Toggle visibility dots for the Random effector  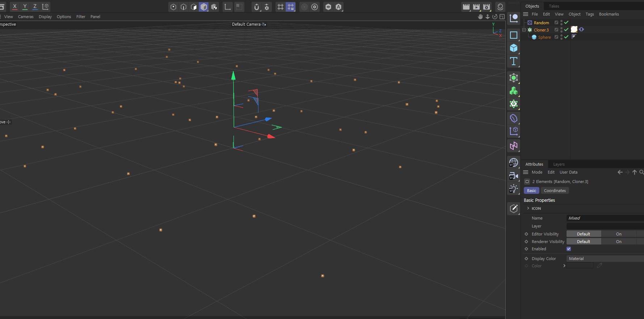click(561, 23)
